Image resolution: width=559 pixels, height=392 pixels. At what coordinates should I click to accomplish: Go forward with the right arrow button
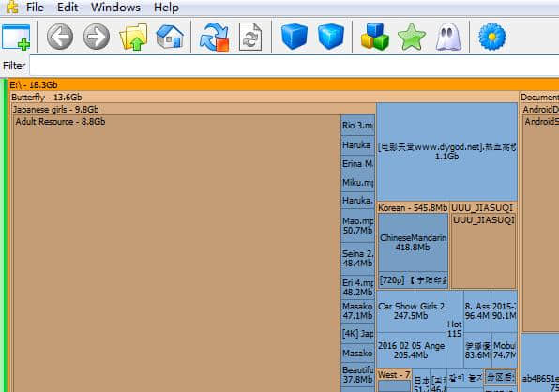[x=97, y=37]
